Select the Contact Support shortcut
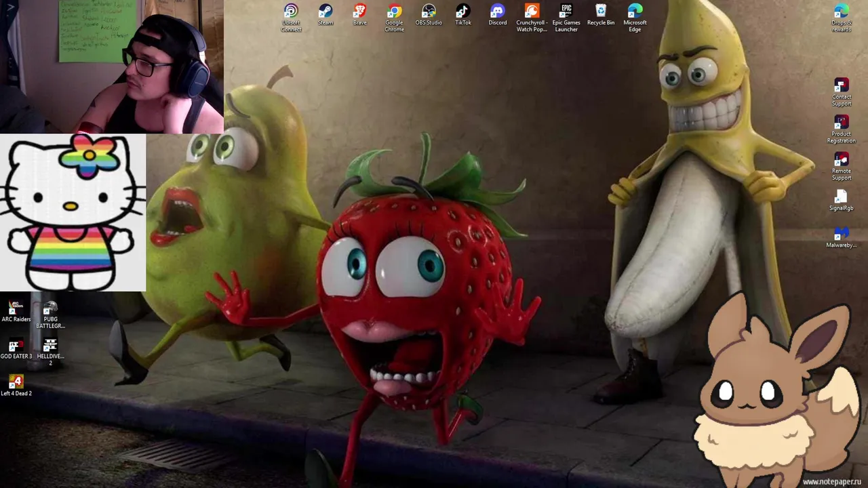Screen dimensions: 868x488 click(842, 92)
